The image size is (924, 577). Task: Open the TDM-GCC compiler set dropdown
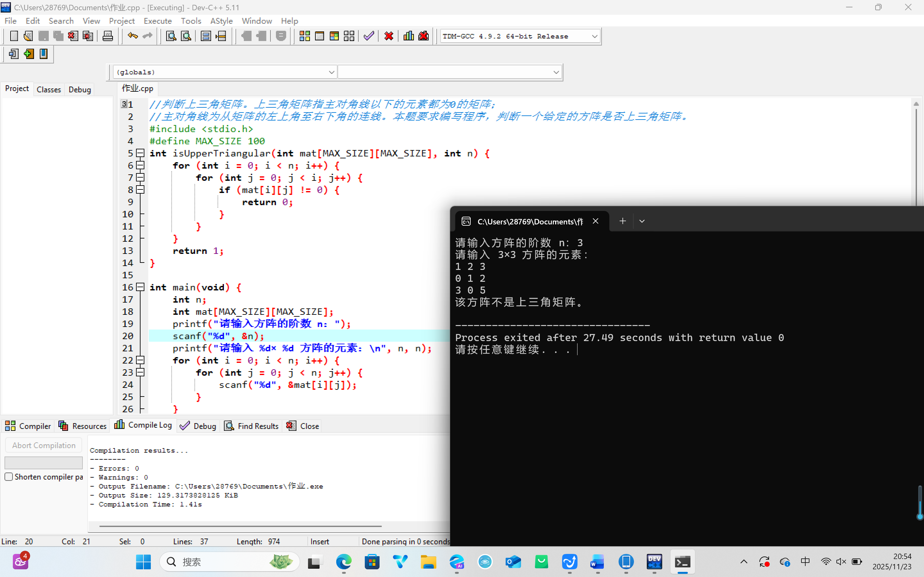[594, 36]
